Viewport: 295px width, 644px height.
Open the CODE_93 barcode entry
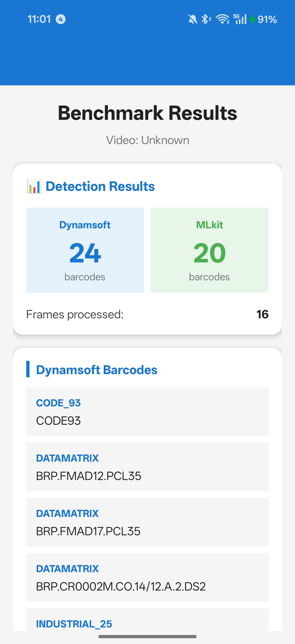click(x=147, y=412)
